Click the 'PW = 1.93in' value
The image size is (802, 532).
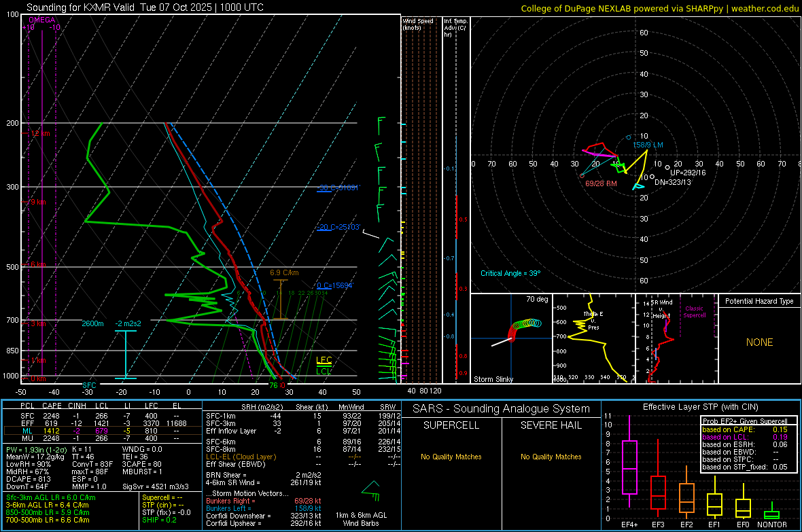(x=35, y=450)
